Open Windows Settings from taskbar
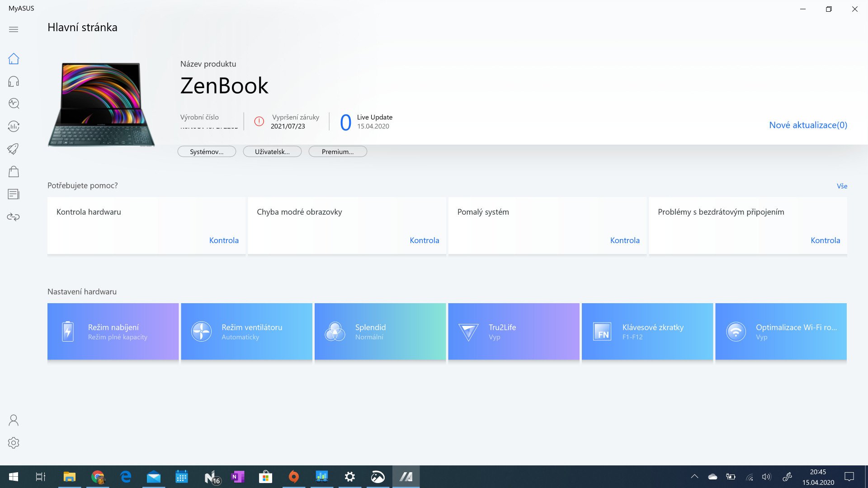The height and width of the screenshot is (488, 868). pos(350,477)
